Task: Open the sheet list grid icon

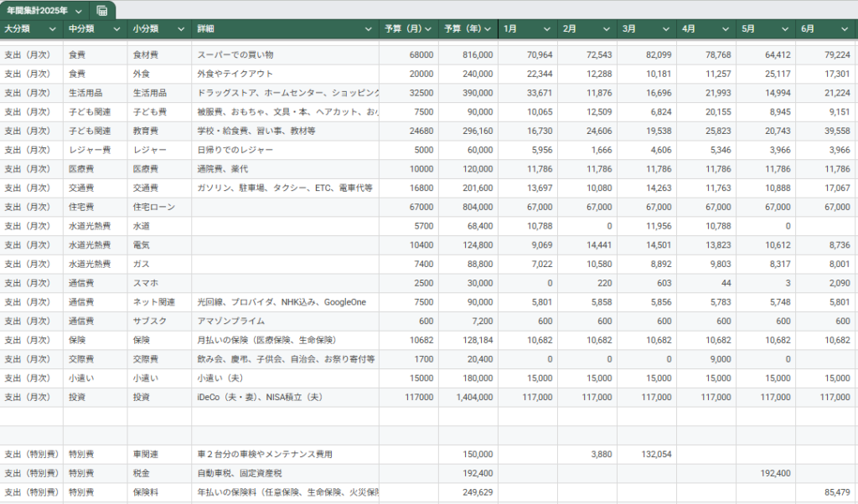Action: coord(101,11)
